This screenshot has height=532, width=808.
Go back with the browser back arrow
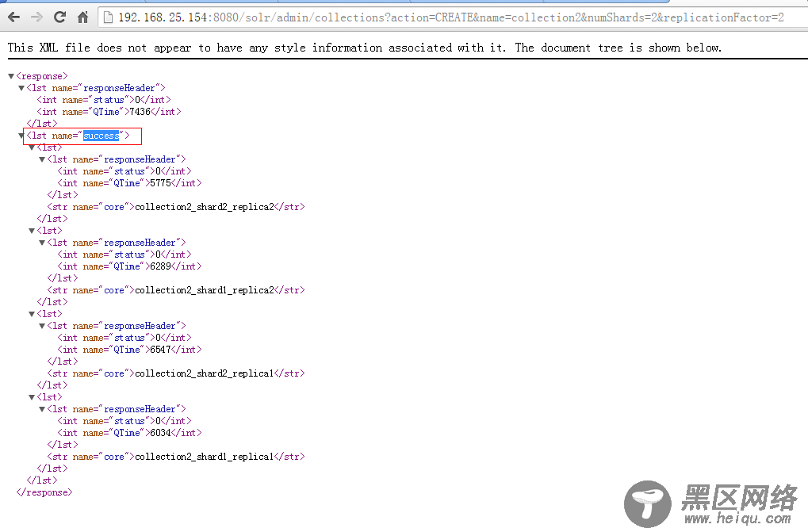click(14, 17)
